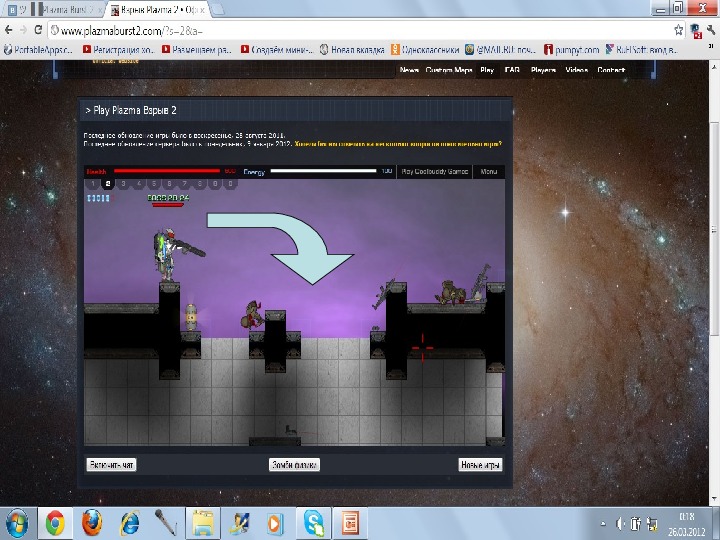Select weapon slot 3
The image size is (720, 540).
pos(124,184)
